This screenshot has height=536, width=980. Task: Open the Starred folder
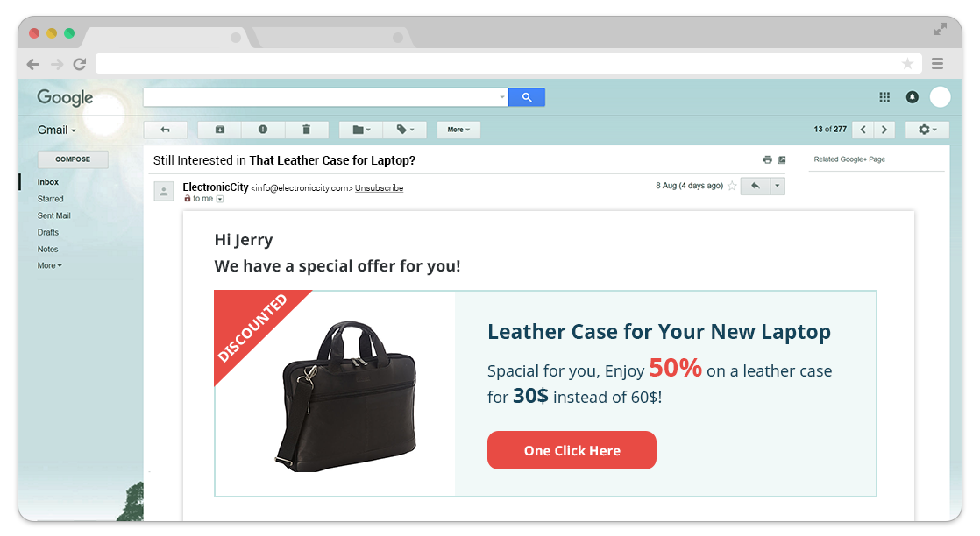pyautogui.click(x=50, y=199)
